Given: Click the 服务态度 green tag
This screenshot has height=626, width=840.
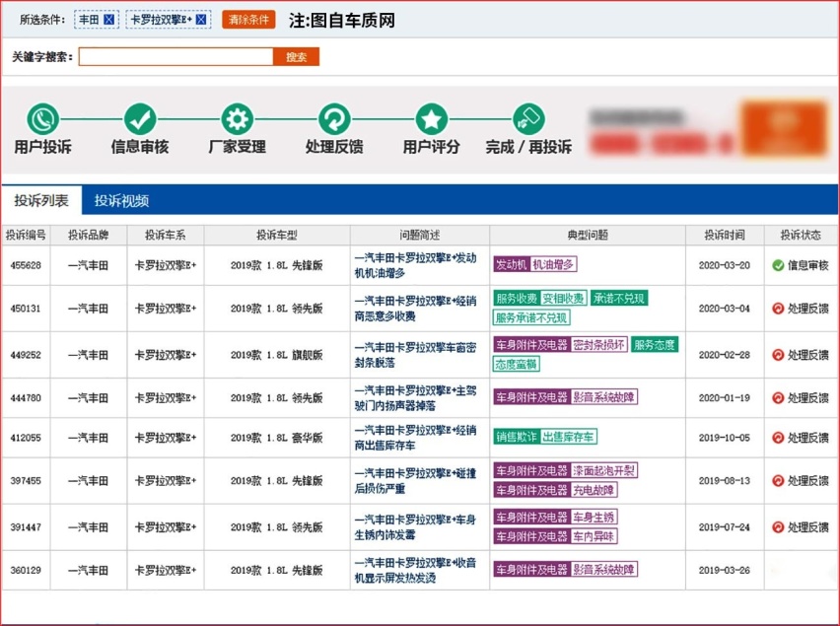Looking at the screenshot, I should (654, 344).
